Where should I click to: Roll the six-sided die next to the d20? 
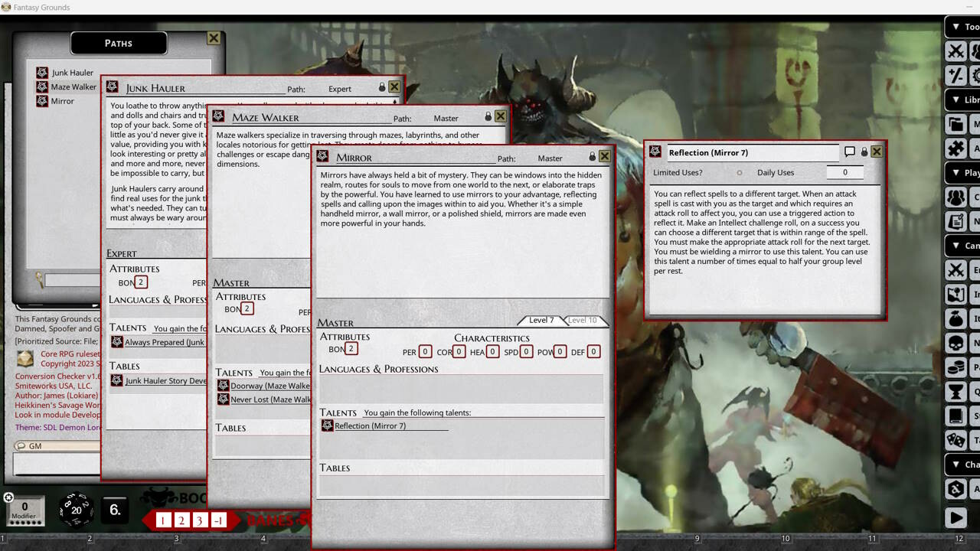pos(115,510)
